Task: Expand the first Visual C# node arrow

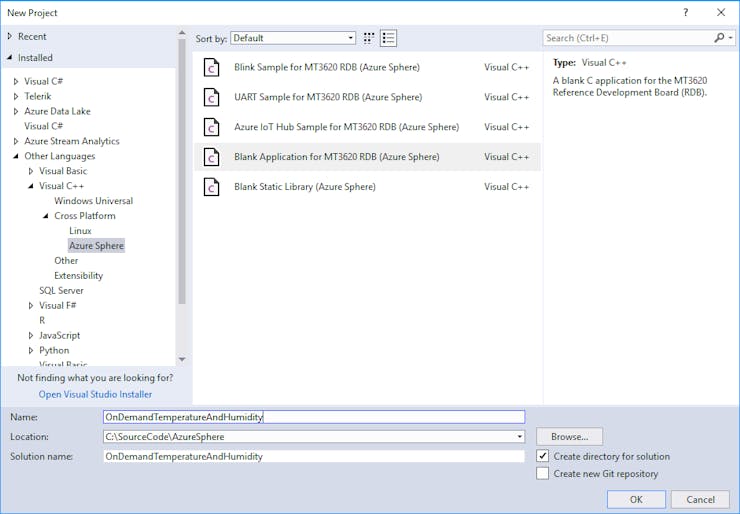Action: pyautogui.click(x=16, y=81)
